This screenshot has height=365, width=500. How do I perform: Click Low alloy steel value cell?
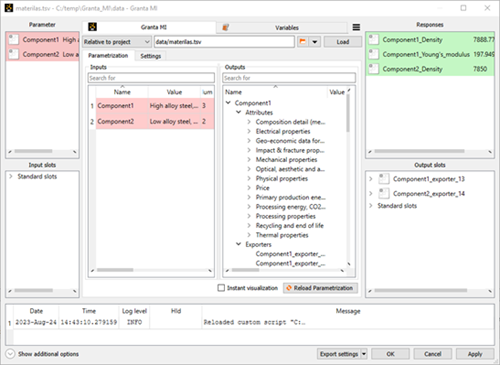tap(174, 121)
